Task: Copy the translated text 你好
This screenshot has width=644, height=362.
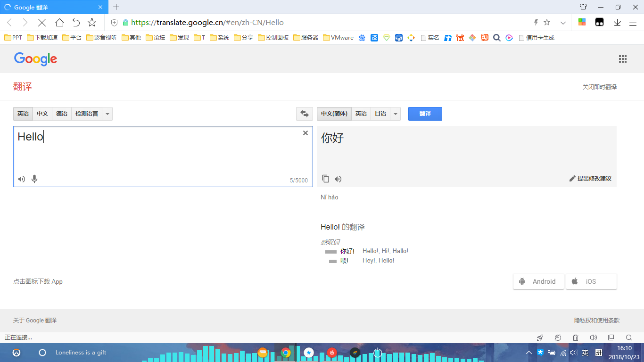Action: (x=326, y=179)
